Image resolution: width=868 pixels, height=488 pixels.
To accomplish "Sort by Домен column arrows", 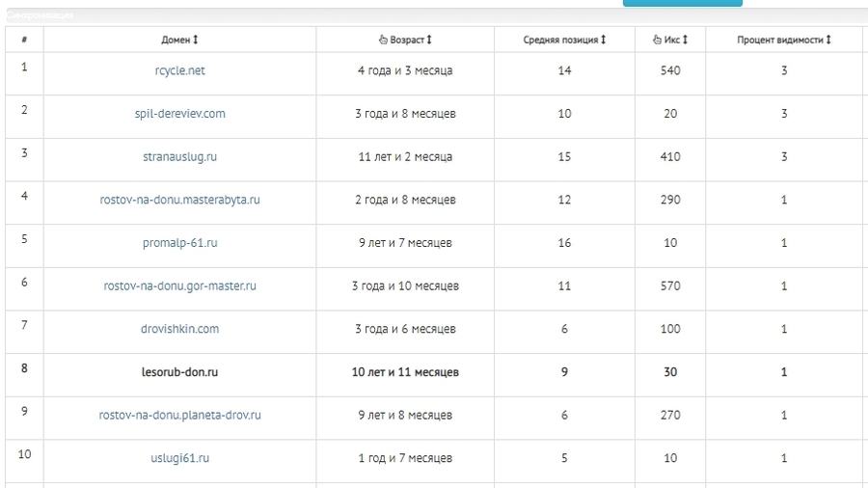I will coord(196,40).
